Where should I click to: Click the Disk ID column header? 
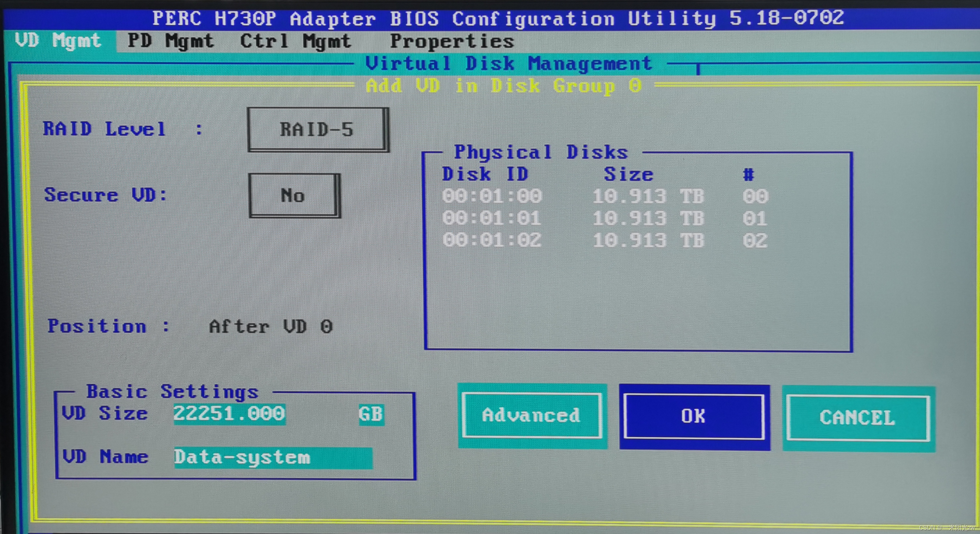click(485, 174)
